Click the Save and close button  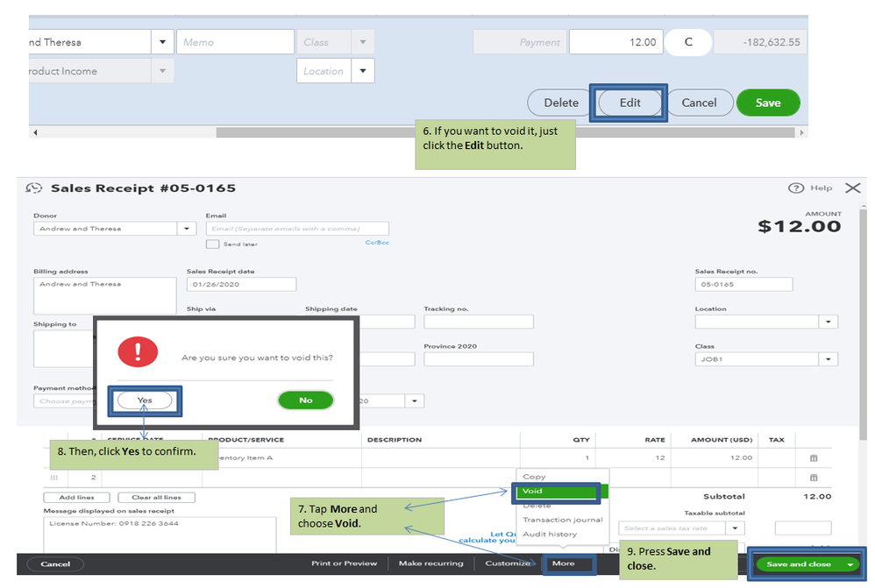799,564
